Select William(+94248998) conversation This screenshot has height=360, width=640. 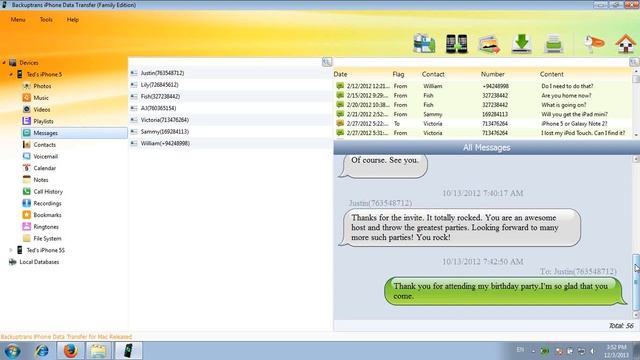(231, 143)
